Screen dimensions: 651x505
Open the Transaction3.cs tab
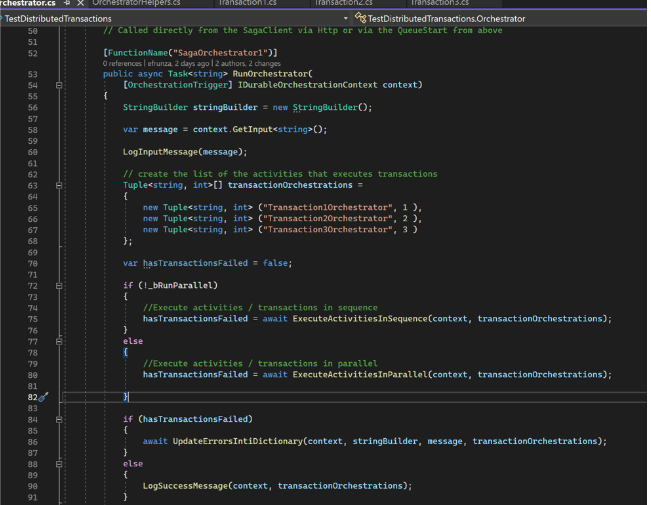click(x=439, y=3)
